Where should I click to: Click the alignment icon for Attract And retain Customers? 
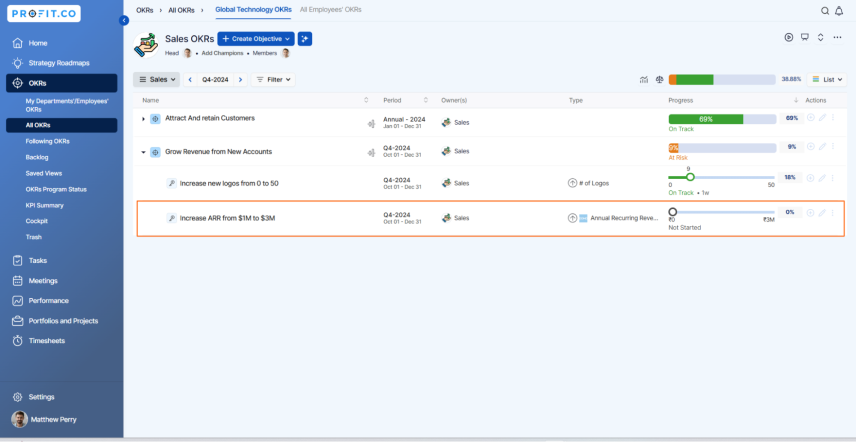click(372, 124)
